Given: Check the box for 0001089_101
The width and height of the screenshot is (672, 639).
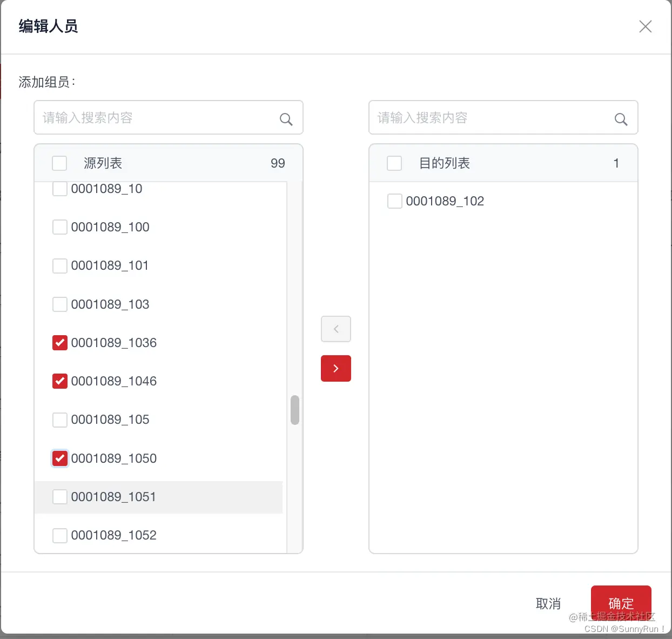Looking at the screenshot, I should pyautogui.click(x=60, y=266).
